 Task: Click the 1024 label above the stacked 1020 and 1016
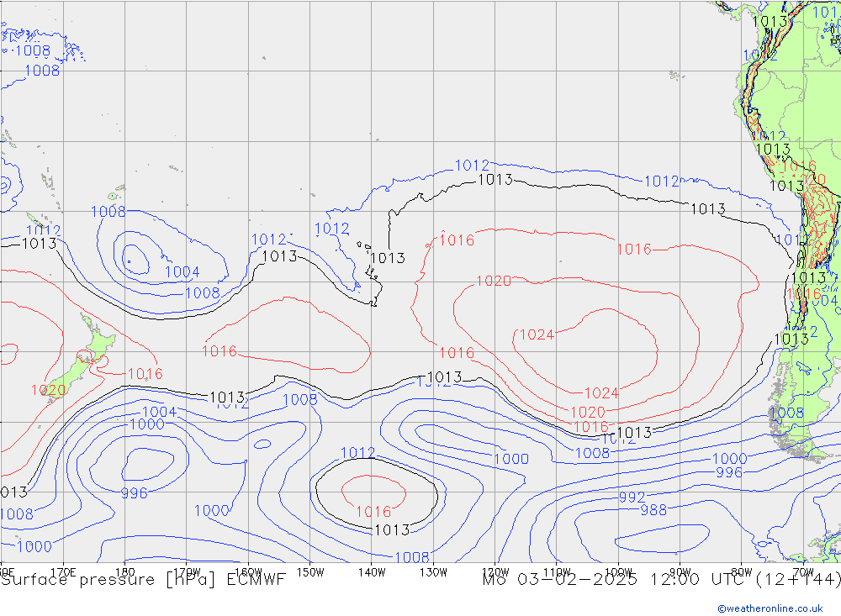(x=600, y=393)
